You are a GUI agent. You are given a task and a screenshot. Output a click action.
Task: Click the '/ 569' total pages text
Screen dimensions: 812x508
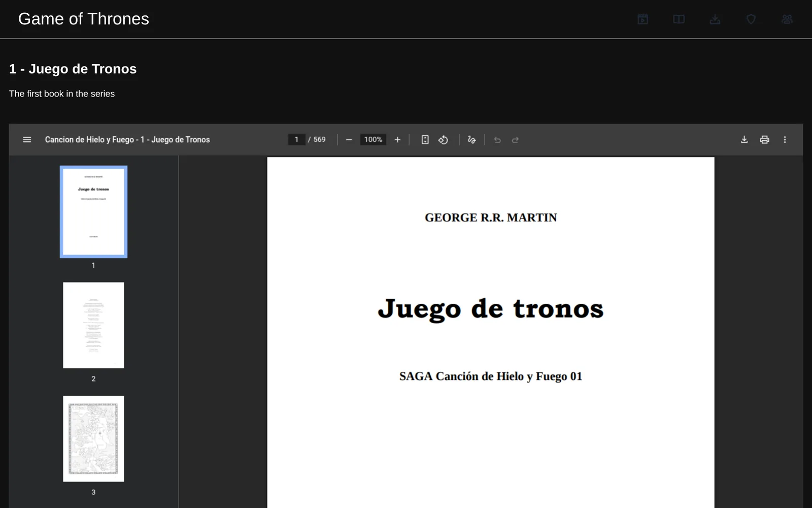[x=317, y=140]
